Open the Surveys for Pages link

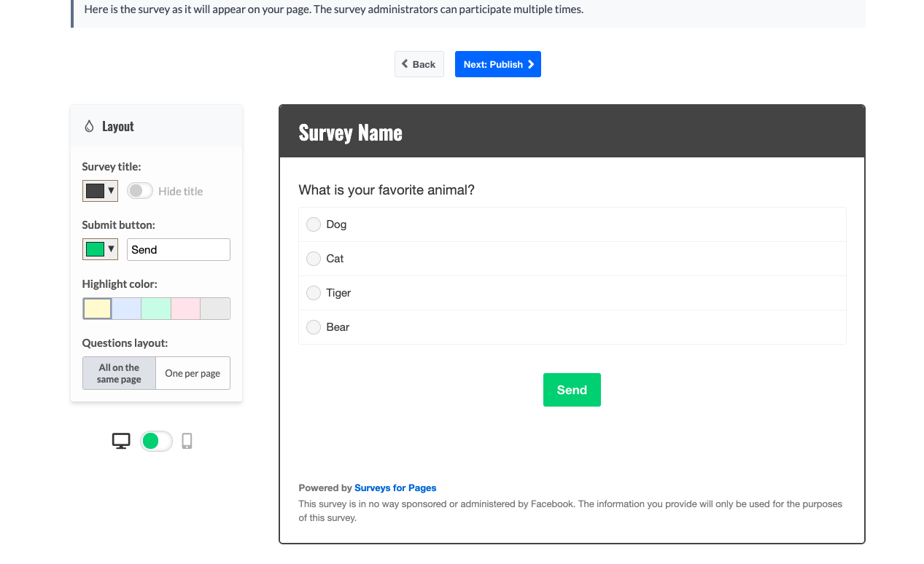point(395,488)
